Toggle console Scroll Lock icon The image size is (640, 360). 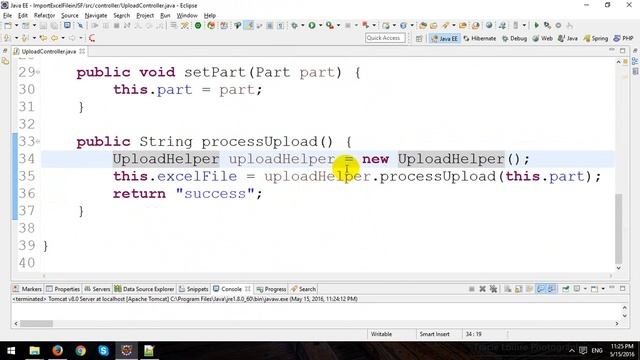pos(518,289)
